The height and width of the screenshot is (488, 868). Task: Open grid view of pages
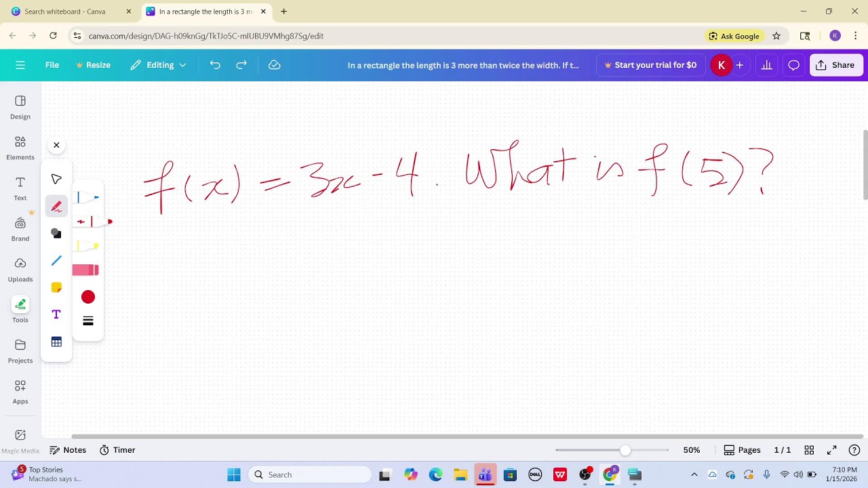pos(809,450)
